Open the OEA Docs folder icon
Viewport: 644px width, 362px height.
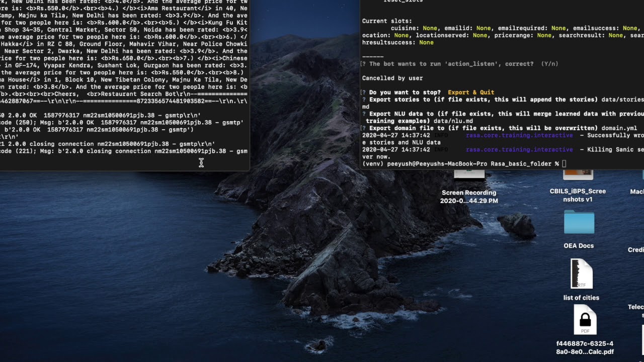(579, 223)
